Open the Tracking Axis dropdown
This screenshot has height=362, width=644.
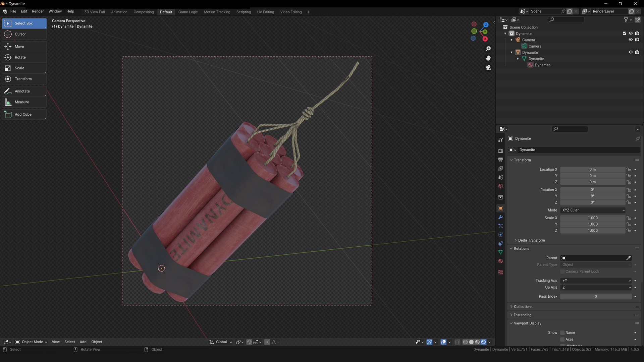click(x=596, y=281)
